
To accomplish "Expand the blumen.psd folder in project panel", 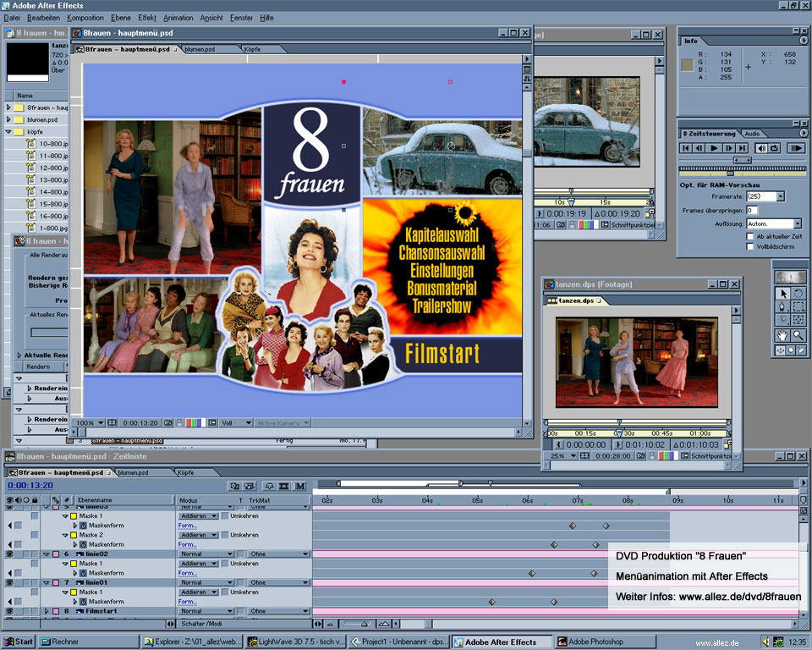I will [8, 119].
